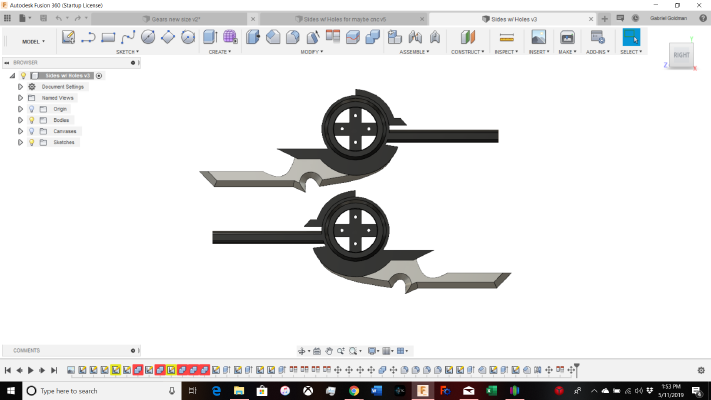Open the Job Status clock icon
The image size is (711, 400).
pyautogui.click(x=635, y=18)
